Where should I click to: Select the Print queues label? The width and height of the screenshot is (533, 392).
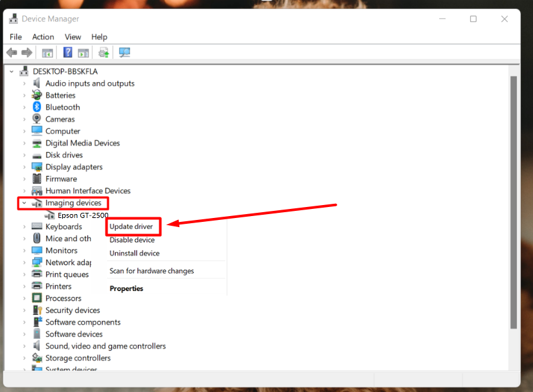click(x=67, y=274)
